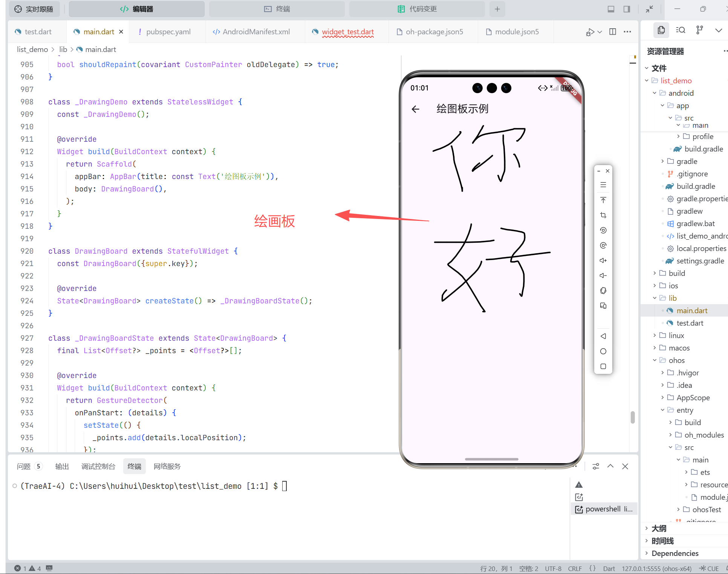Tap the back arrow in app bar

416,109
